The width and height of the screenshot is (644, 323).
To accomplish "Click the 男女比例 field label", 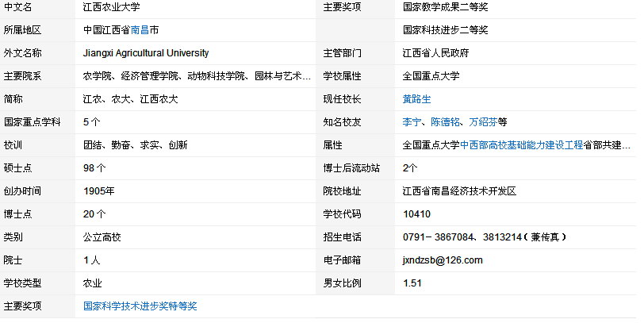I will point(342,283).
